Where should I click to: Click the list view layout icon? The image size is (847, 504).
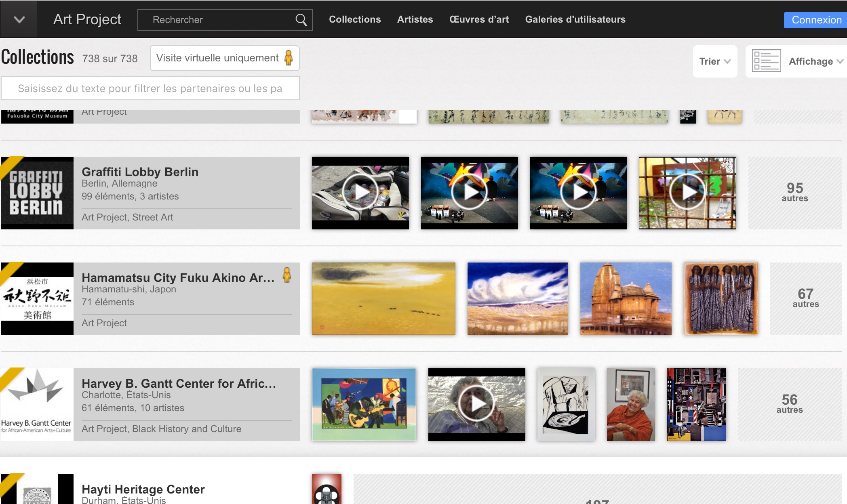pyautogui.click(x=766, y=61)
